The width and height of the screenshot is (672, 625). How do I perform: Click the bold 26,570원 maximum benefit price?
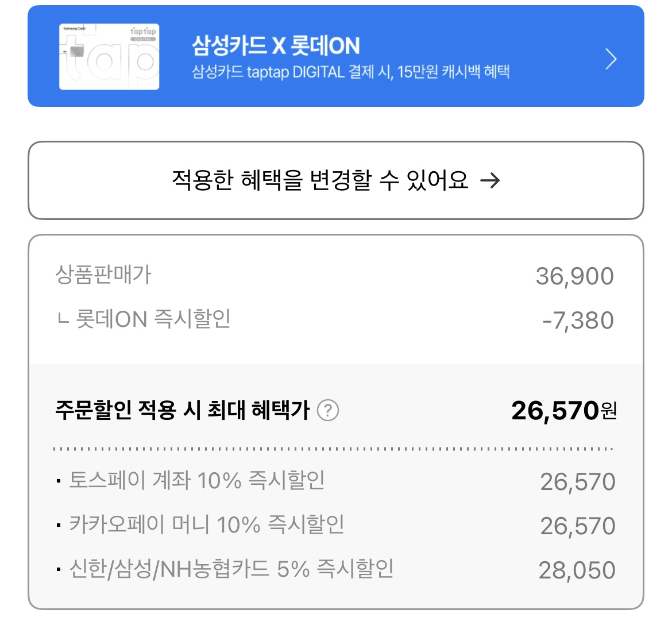click(x=563, y=411)
